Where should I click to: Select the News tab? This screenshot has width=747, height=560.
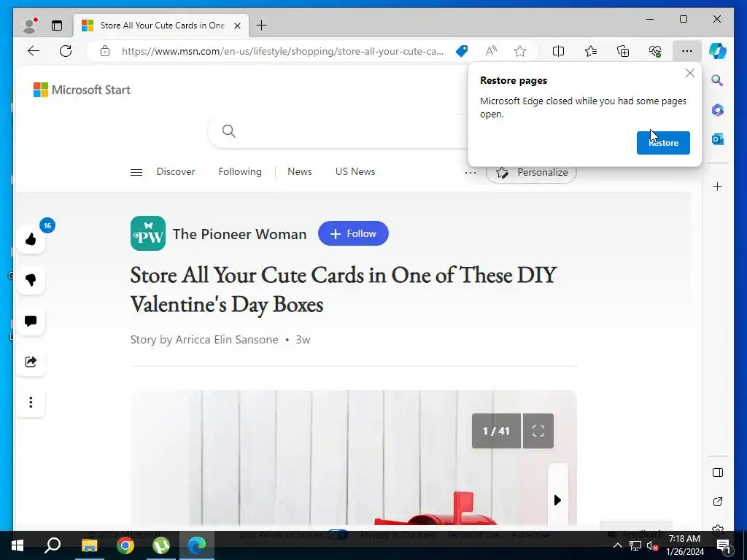pyautogui.click(x=300, y=171)
